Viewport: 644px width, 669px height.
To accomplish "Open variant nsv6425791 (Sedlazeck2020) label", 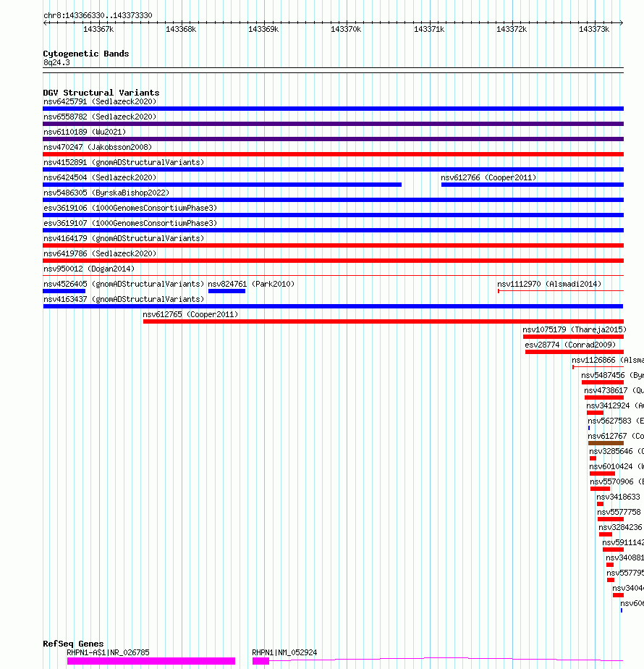I will [x=100, y=101].
